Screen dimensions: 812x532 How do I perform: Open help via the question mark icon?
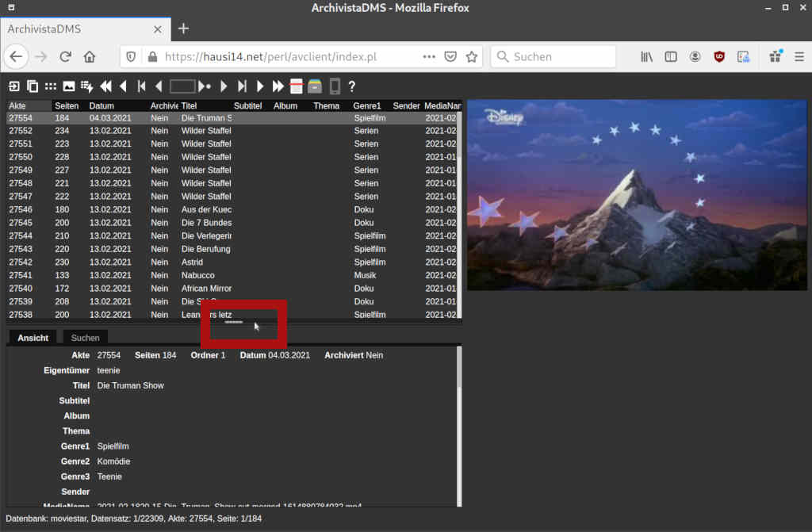click(x=352, y=86)
